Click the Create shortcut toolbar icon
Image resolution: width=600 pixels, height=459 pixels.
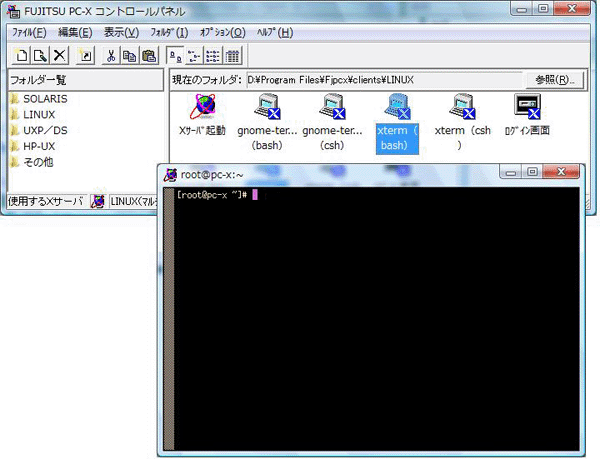tap(86, 56)
